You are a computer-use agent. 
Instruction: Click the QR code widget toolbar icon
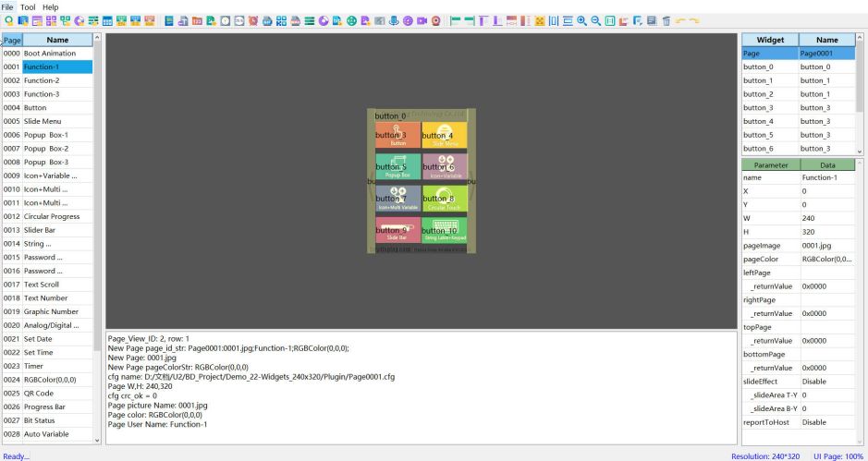pyautogui.click(x=281, y=21)
